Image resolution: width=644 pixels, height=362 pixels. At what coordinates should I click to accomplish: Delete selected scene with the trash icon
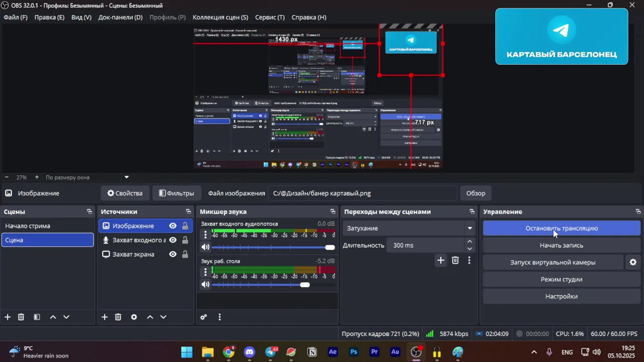click(x=21, y=317)
